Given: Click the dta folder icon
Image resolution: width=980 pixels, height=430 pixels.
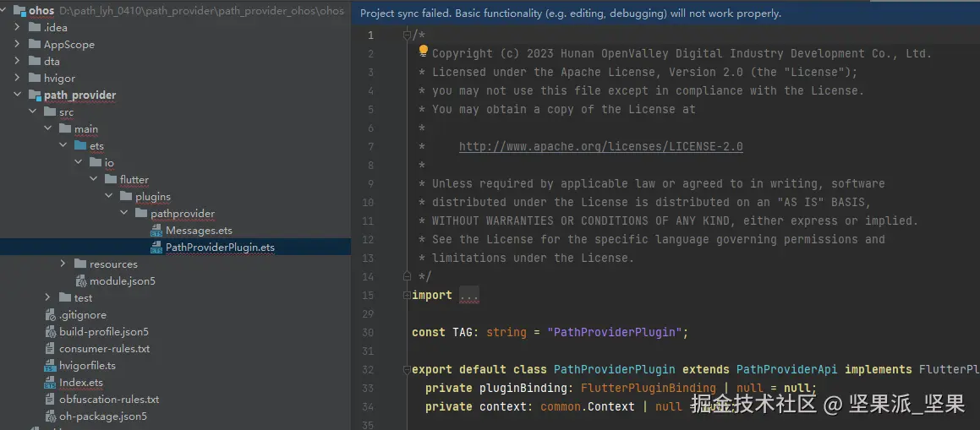Looking at the screenshot, I should pos(35,61).
